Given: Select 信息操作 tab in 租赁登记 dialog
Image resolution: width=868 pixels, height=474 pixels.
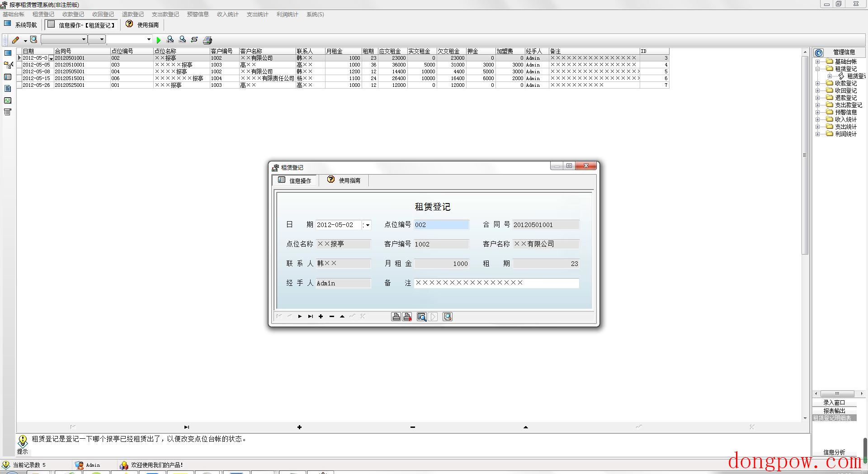Looking at the screenshot, I should point(295,180).
